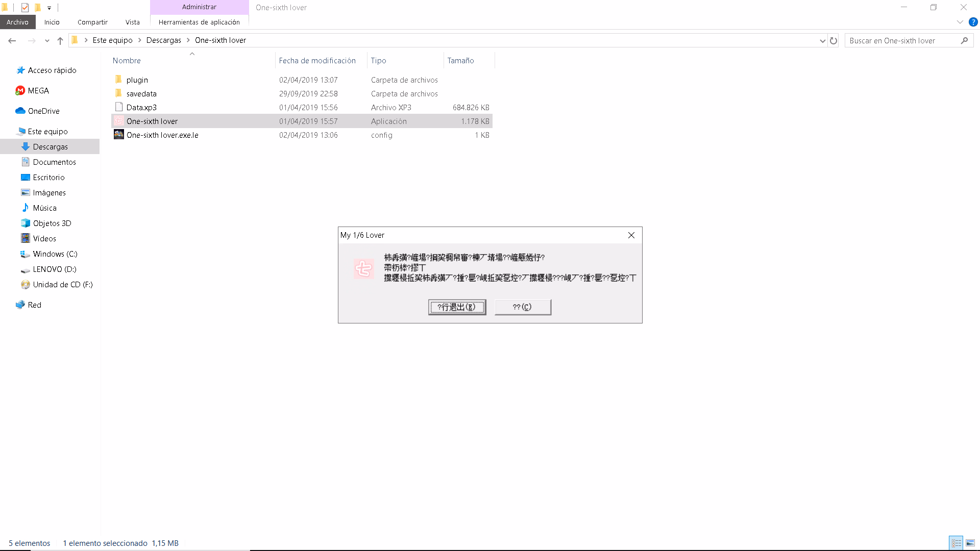
Task: Click the breadcrumb chevron after Este equipo
Action: point(139,40)
